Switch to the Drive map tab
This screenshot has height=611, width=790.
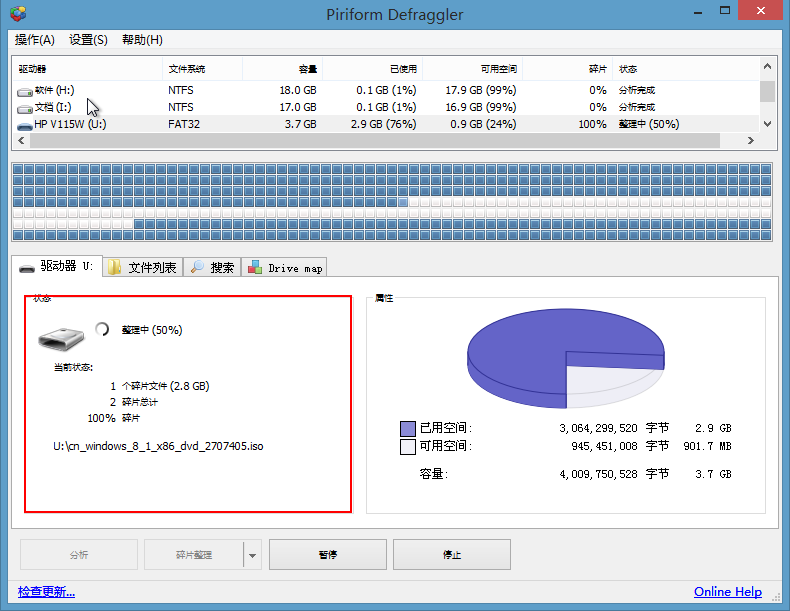[285, 267]
